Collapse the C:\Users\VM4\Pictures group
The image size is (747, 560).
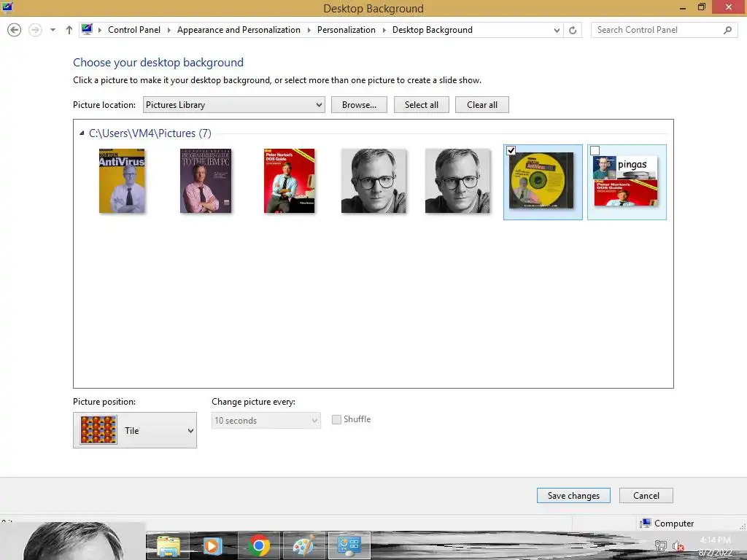[82, 133]
